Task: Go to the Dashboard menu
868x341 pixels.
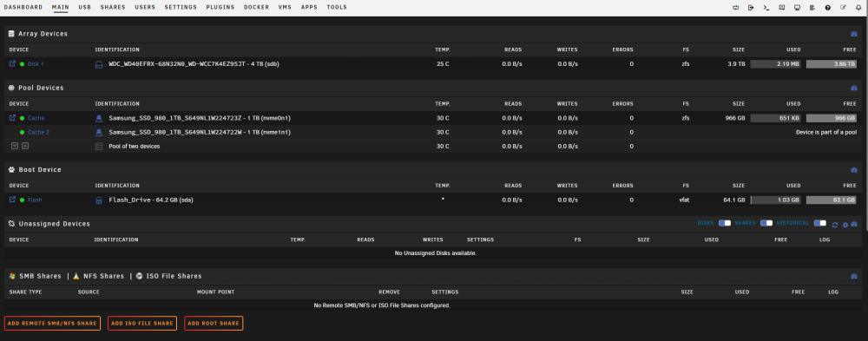Action: [23, 7]
